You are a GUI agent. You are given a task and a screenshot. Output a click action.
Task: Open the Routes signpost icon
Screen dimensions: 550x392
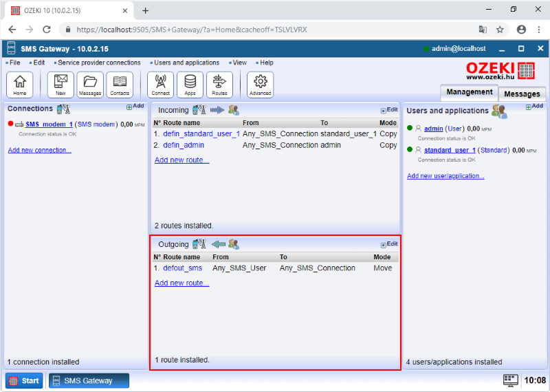click(219, 85)
